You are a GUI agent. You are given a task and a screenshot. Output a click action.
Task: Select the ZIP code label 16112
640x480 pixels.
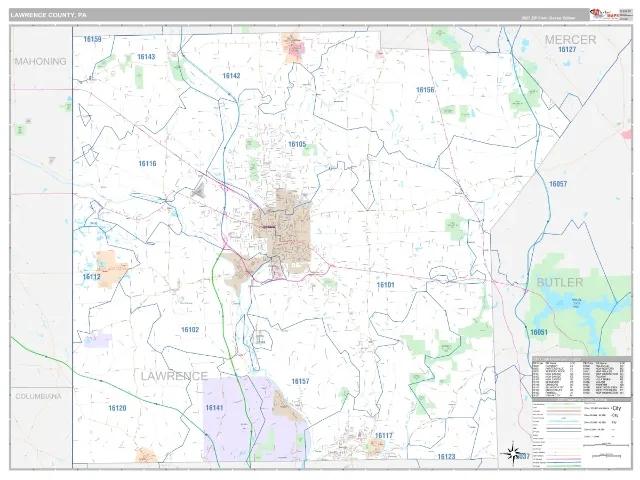(x=91, y=277)
